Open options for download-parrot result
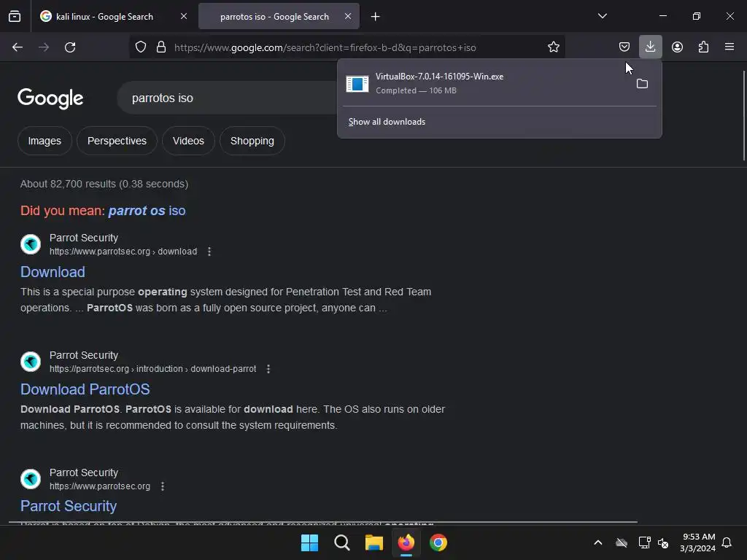 [x=268, y=369]
